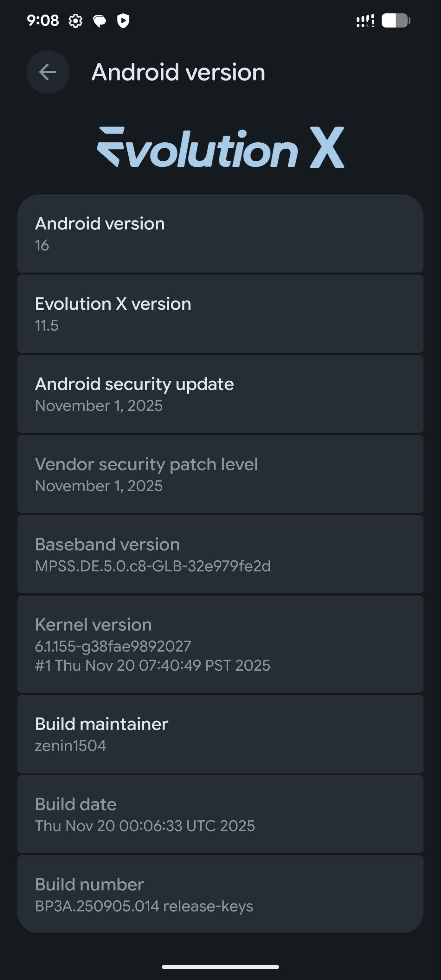Tap the bottom navigation gesture pill
Image resolution: width=441 pixels, height=980 pixels.
click(x=220, y=967)
